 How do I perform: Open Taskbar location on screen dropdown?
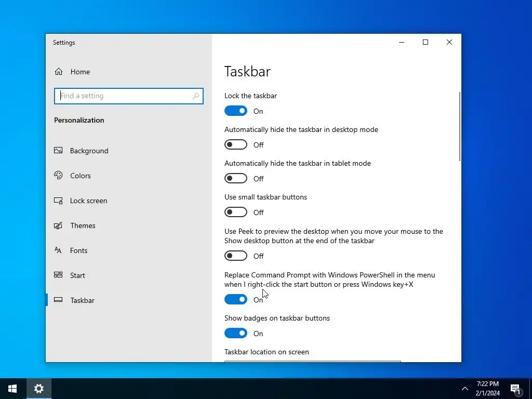(x=312, y=362)
